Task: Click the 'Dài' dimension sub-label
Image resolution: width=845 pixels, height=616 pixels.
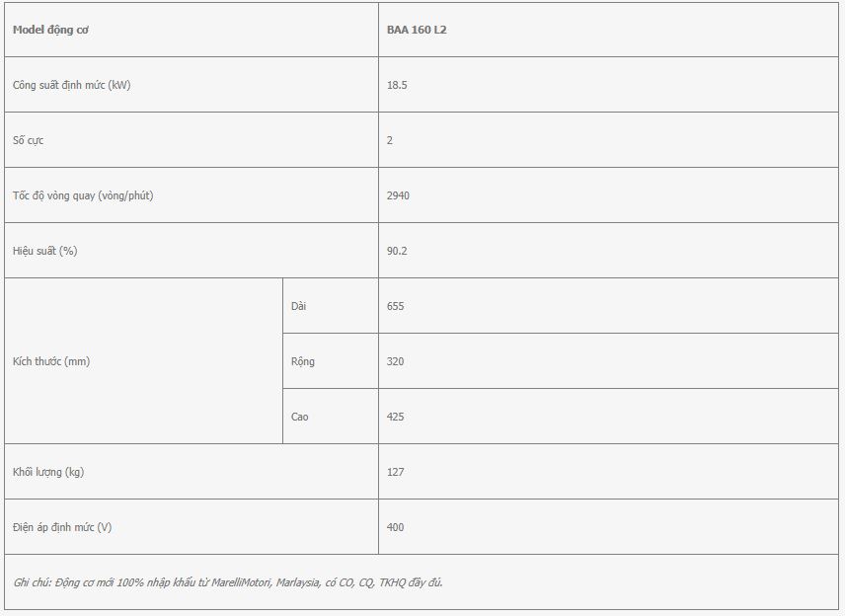Action: [x=298, y=306]
